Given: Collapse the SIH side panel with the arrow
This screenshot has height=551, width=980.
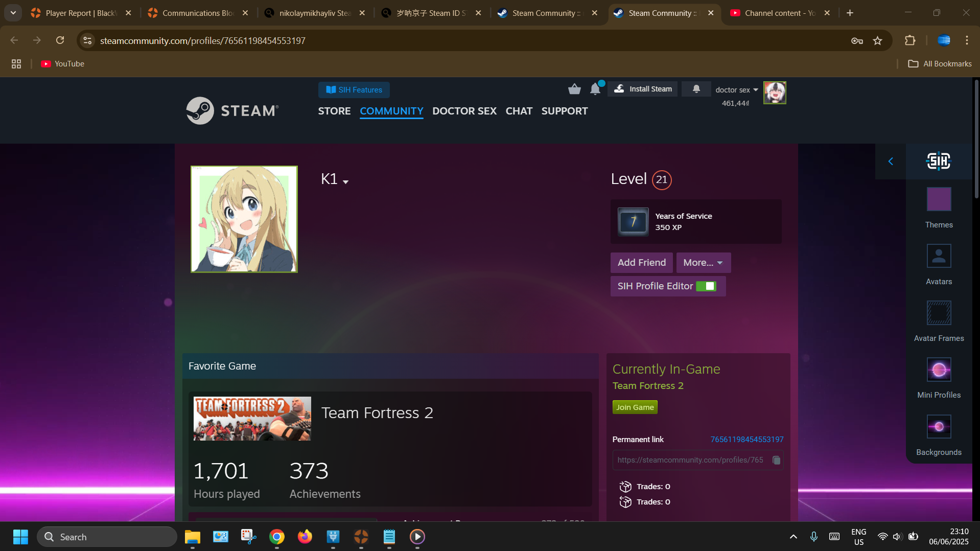Looking at the screenshot, I should point(891,161).
